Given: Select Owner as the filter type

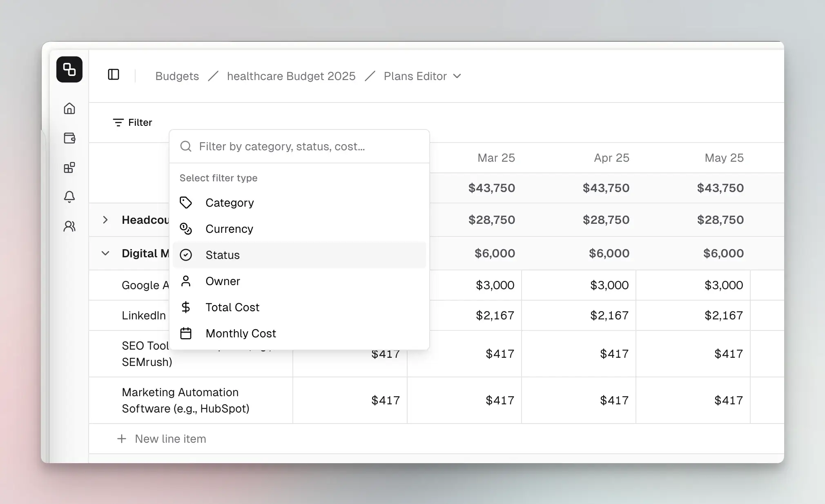Looking at the screenshot, I should tap(223, 281).
